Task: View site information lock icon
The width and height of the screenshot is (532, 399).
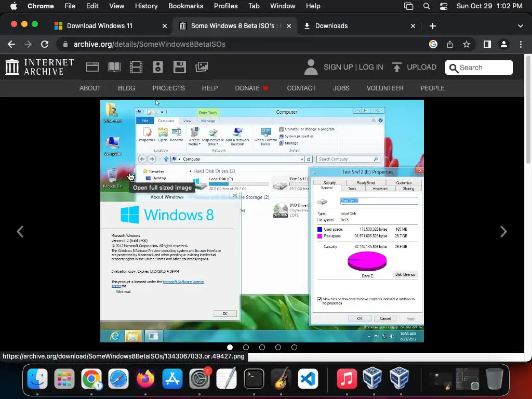Action: 65,44
